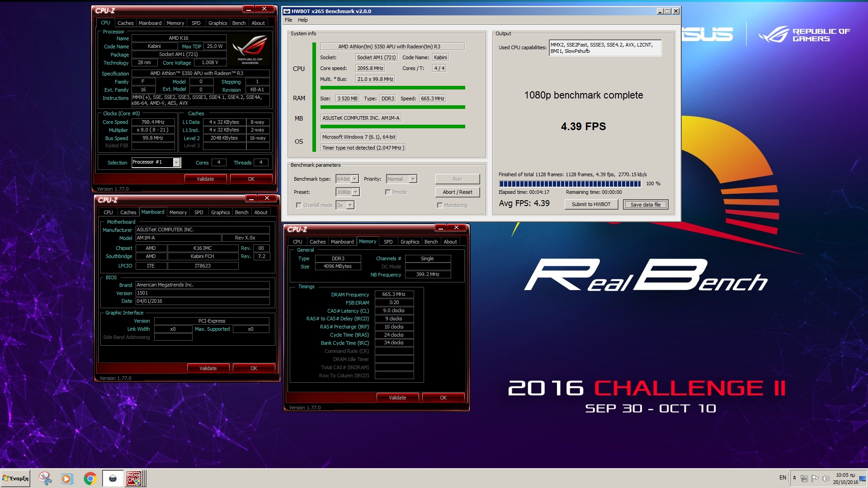Click the Abort / Reset button

click(457, 192)
